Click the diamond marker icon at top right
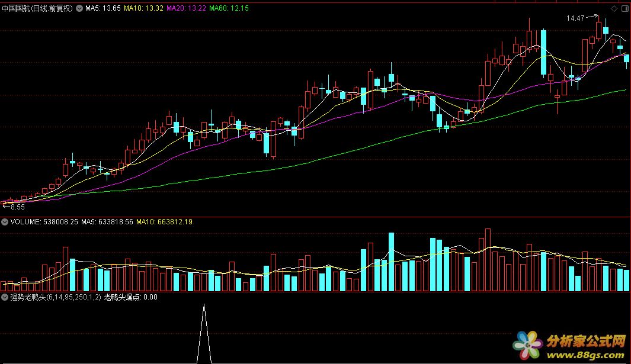 (x=614, y=8)
